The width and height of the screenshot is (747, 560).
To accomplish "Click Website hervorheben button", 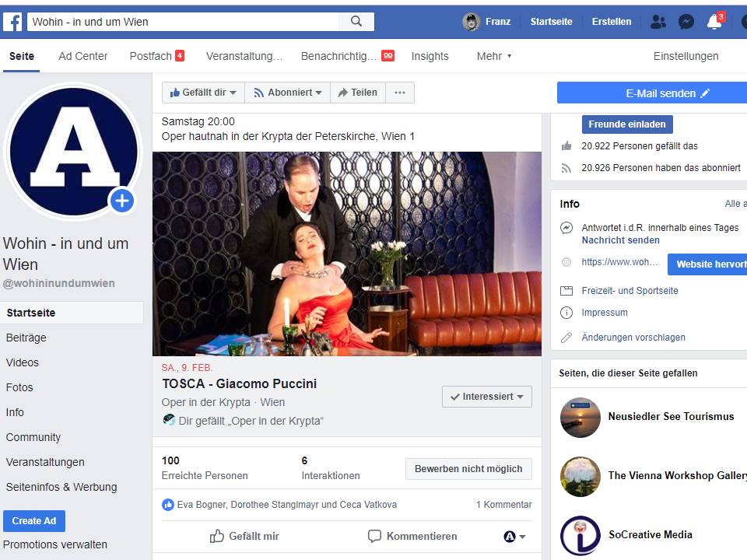I will (707, 264).
